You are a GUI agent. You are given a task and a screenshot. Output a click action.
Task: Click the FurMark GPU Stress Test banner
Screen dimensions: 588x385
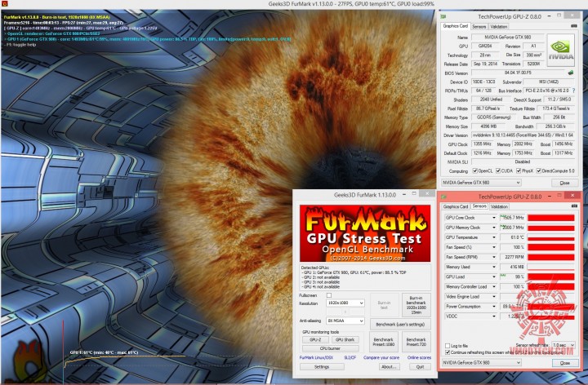pyautogui.click(x=365, y=233)
